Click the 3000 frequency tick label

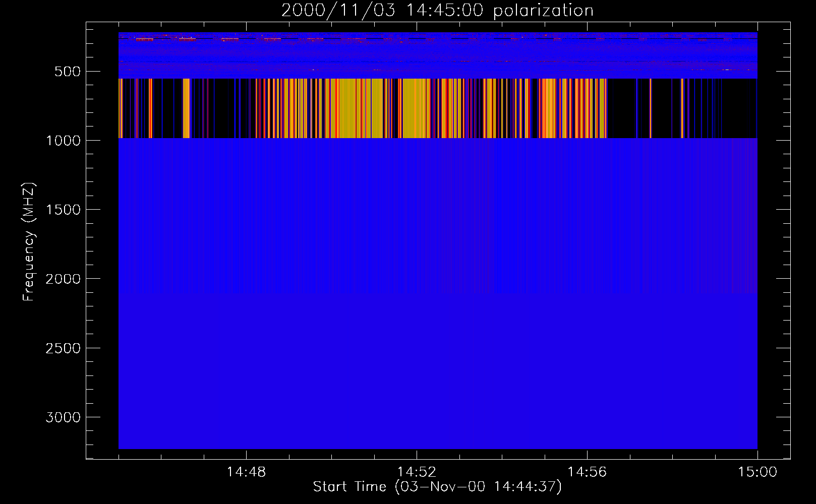63,417
